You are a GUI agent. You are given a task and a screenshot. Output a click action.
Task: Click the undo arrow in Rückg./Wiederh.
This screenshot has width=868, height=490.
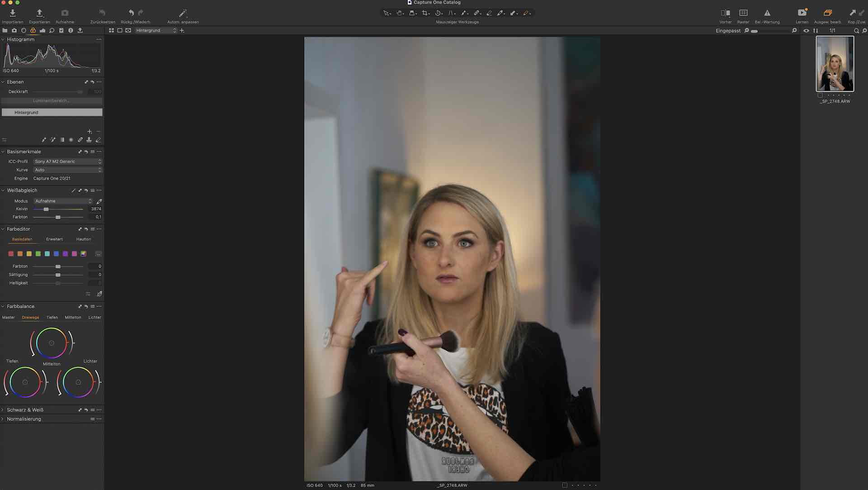[131, 13]
